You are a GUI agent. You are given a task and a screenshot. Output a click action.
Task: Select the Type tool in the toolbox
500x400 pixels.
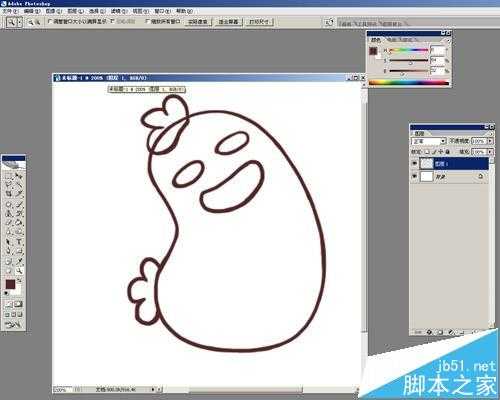point(19,241)
